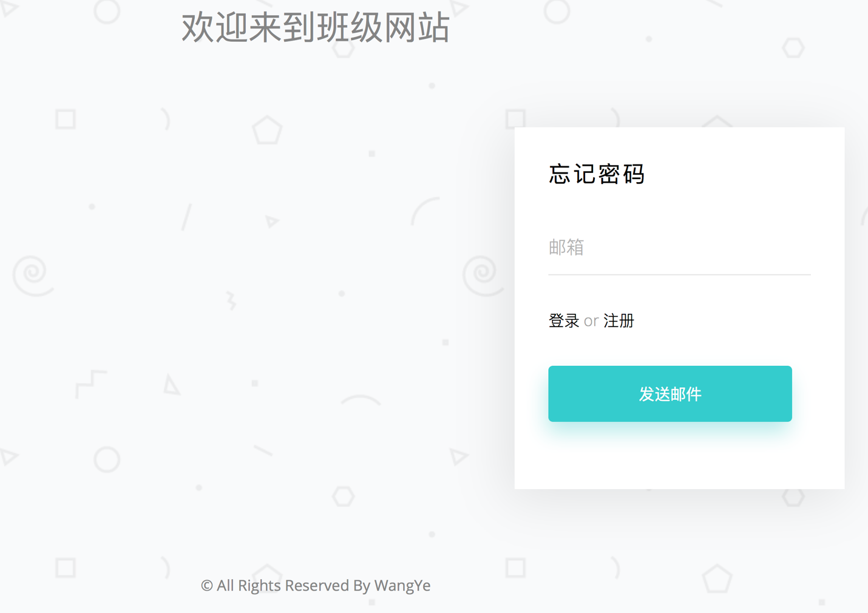Click the small upright triangle beside the zigzag
The image size is (868, 613).
pyautogui.click(x=171, y=385)
